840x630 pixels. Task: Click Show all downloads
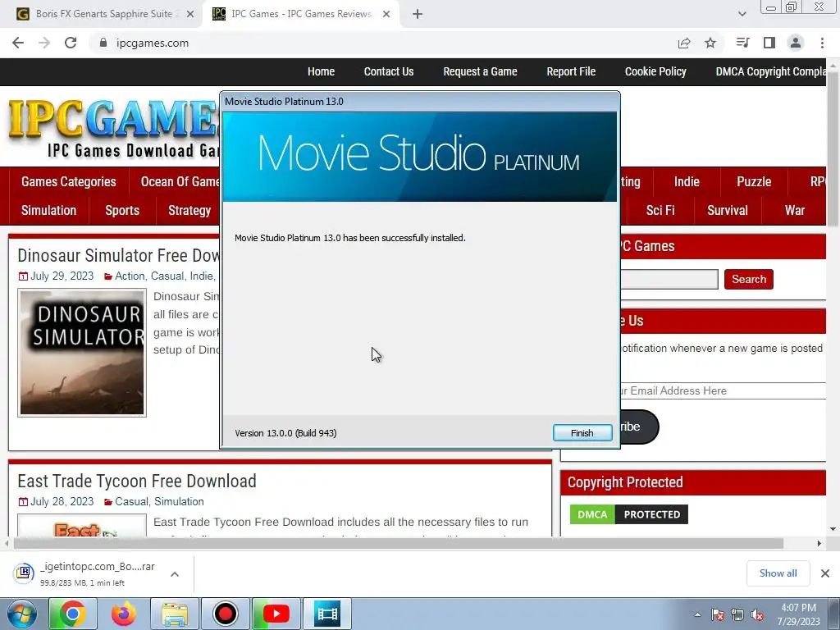[778, 573]
